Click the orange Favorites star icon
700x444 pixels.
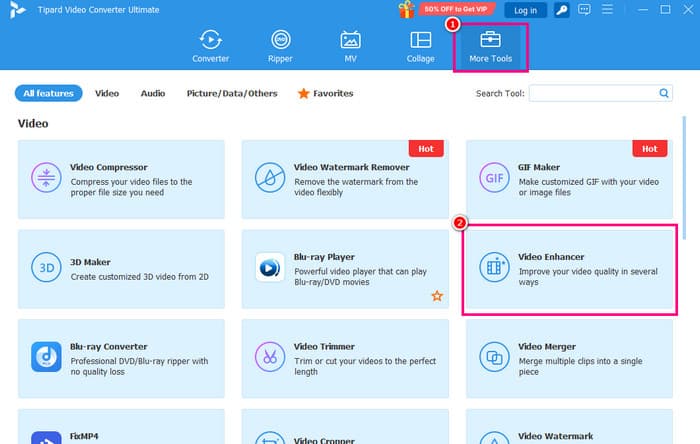pyautogui.click(x=304, y=93)
